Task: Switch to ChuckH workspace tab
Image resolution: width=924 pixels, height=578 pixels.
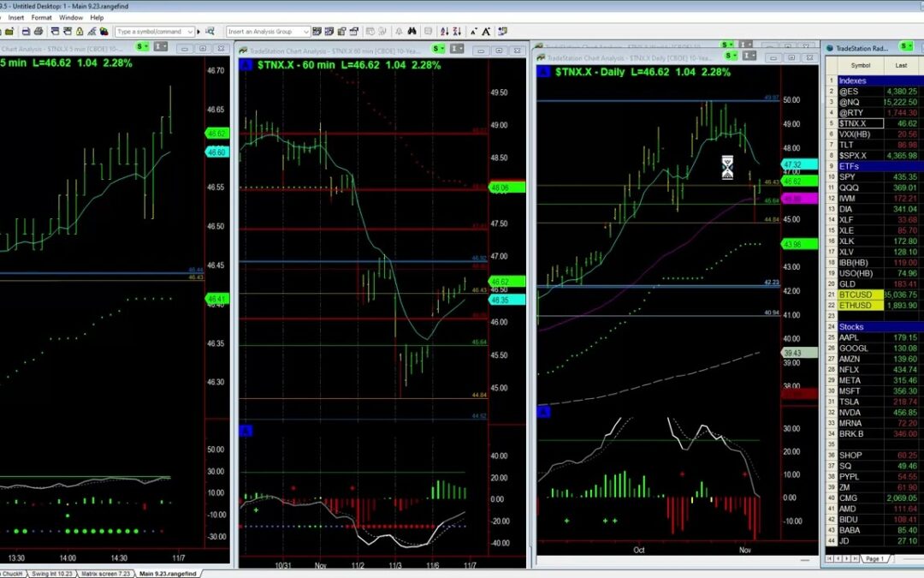Action: click(x=12, y=573)
